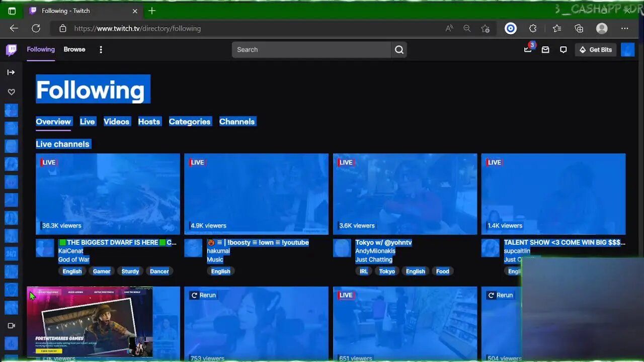Click the search magnifier button
This screenshot has width=644, height=362.
(399, 50)
